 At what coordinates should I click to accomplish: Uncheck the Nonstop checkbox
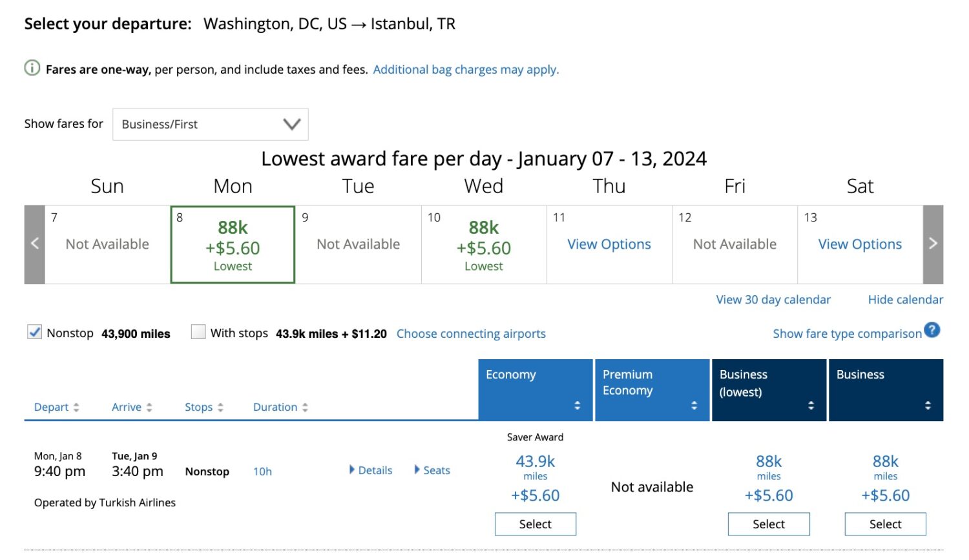[35, 332]
